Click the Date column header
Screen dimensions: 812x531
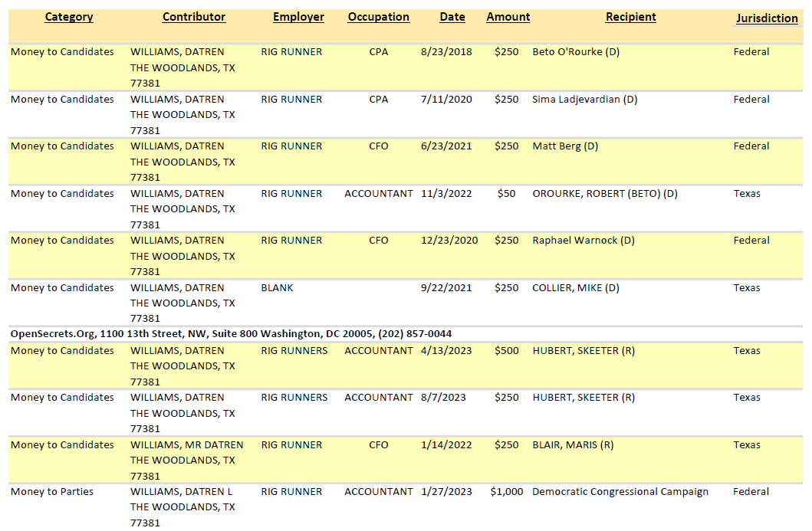[x=452, y=17]
